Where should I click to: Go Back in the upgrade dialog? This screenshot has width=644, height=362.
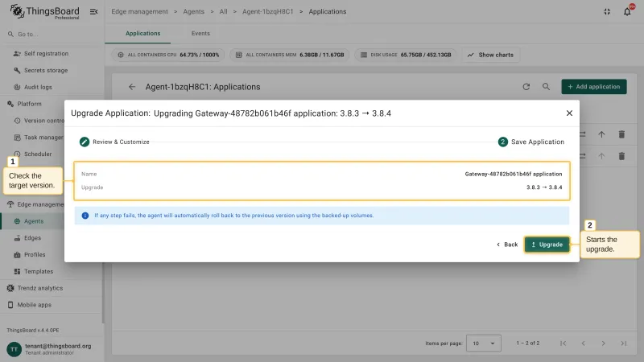[x=507, y=245]
